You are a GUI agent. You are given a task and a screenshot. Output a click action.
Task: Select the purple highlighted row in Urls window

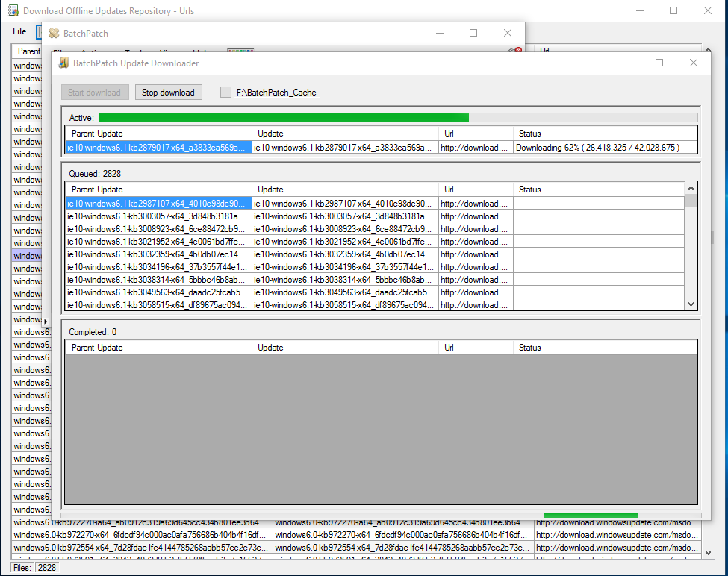pos(27,256)
